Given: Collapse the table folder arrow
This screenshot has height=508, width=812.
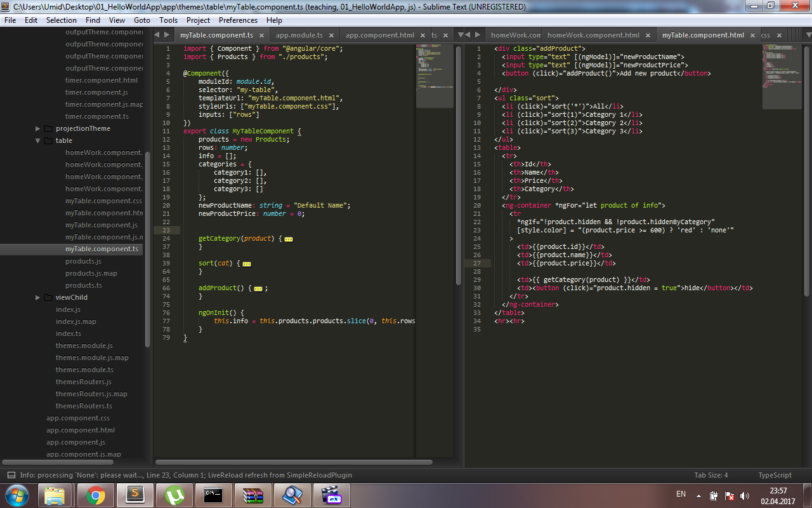Looking at the screenshot, I should (38, 140).
